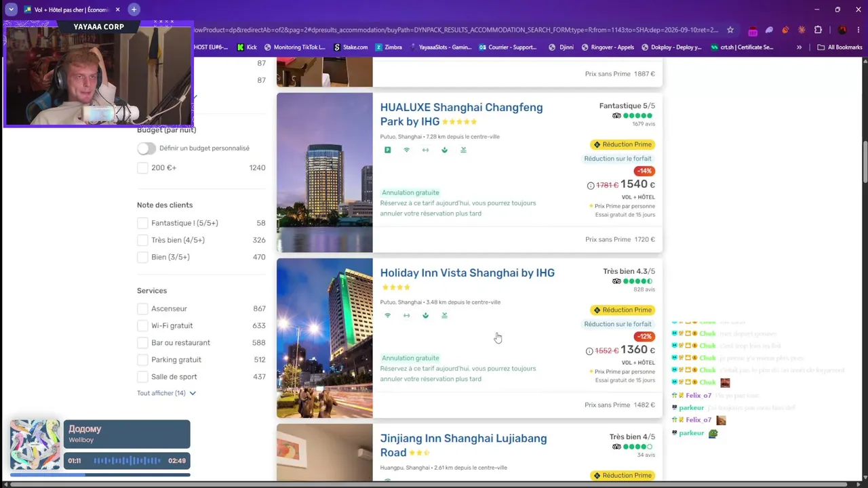Enable the Wi-Fi gratuit service filter
Viewport: 868px width, 488px height.
pyautogui.click(x=142, y=325)
